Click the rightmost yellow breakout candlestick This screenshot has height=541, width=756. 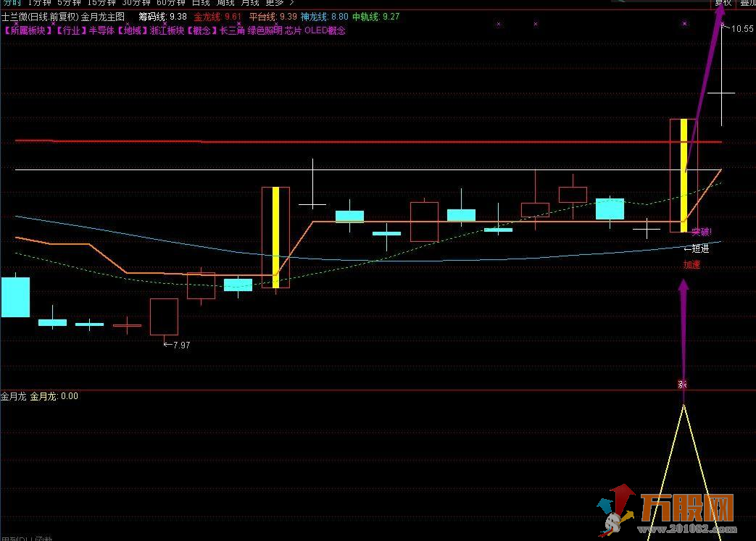684,175
